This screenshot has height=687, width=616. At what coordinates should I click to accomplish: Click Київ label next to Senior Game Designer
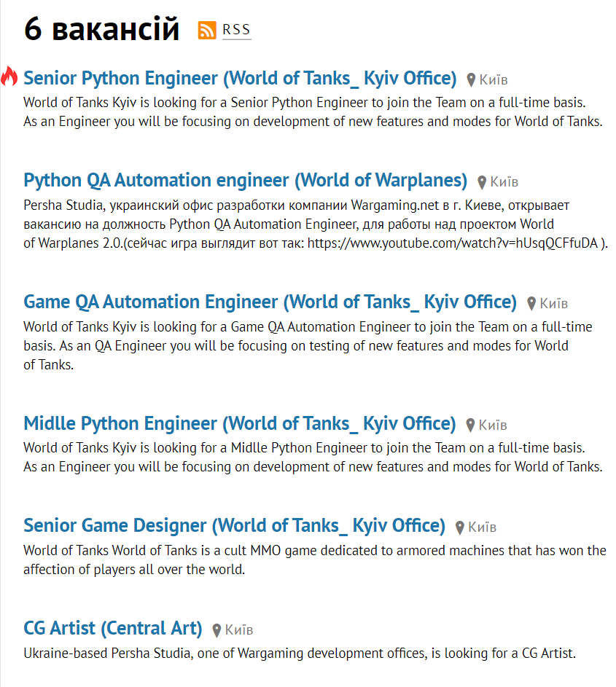pyautogui.click(x=483, y=527)
